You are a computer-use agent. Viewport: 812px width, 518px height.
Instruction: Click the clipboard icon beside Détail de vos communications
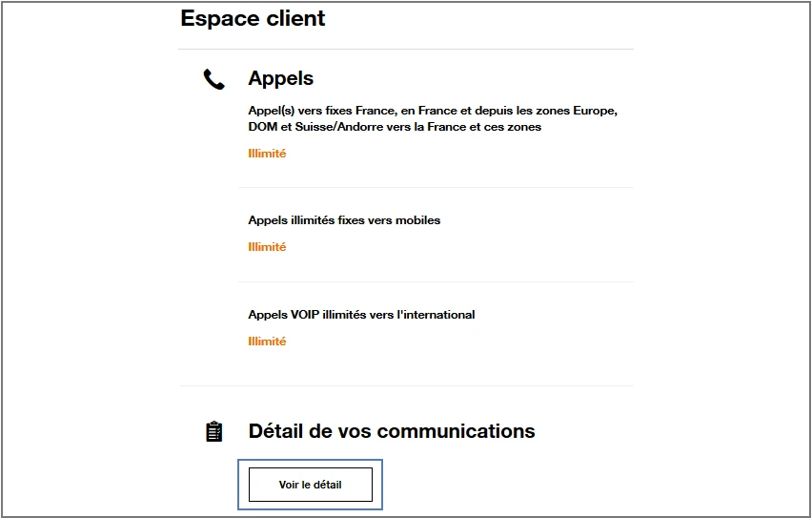(213, 432)
